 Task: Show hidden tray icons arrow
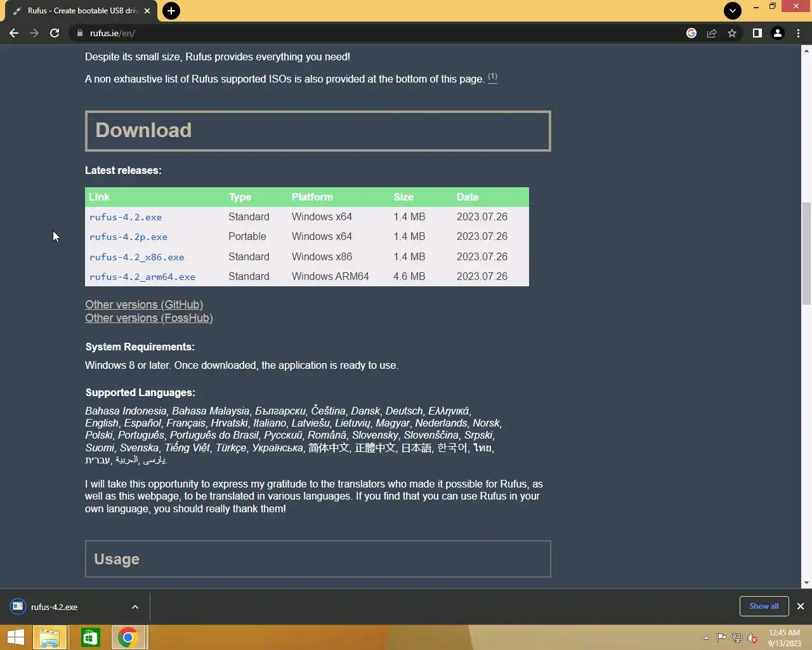[x=706, y=638]
